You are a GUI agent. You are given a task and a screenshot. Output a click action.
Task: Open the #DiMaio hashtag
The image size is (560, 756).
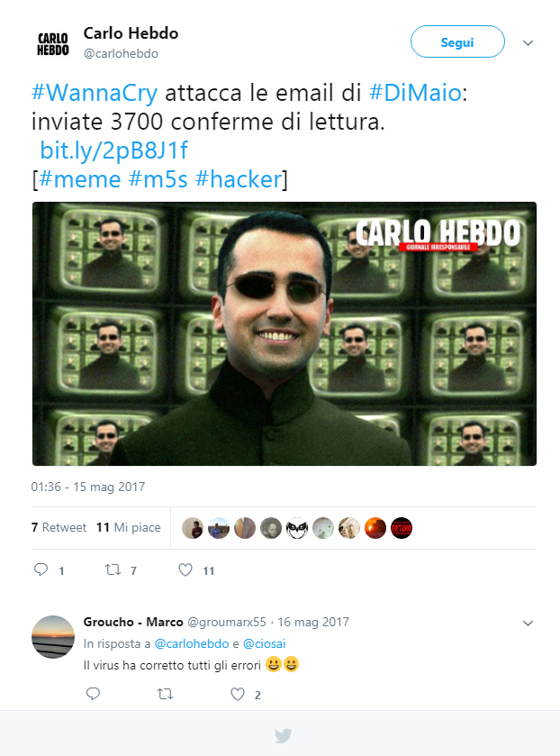pyautogui.click(x=415, y=92)
